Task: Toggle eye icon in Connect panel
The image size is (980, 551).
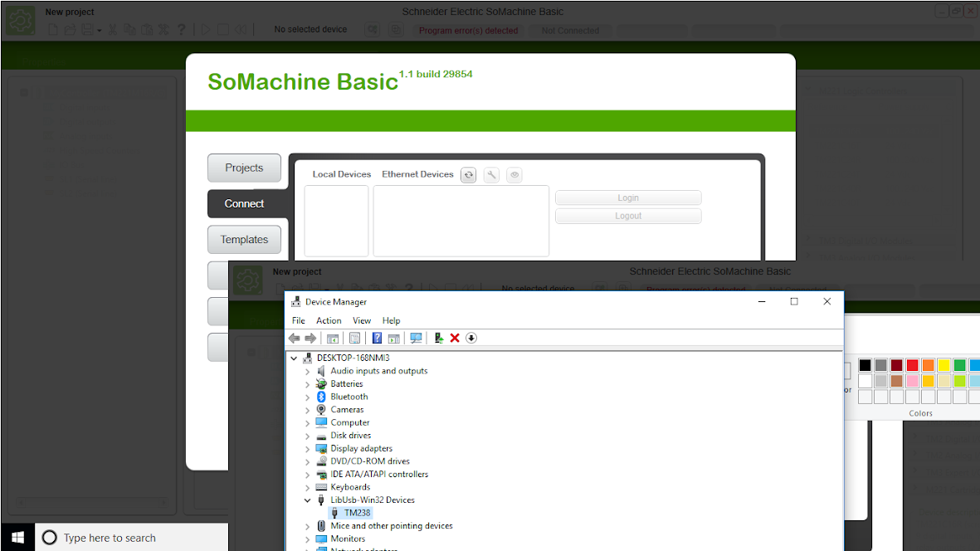Action: pyautogui.click(x=514, y=175)
